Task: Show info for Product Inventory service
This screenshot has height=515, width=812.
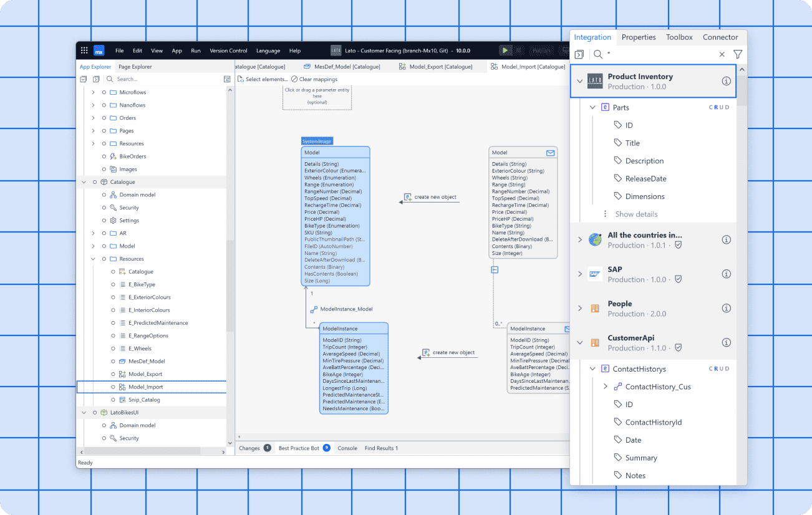Action: pyautogui.click(x=726, y=81)
